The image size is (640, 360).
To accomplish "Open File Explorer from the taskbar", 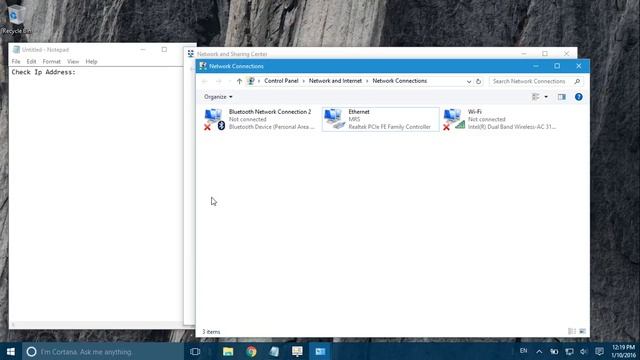I will coord(228,351).
